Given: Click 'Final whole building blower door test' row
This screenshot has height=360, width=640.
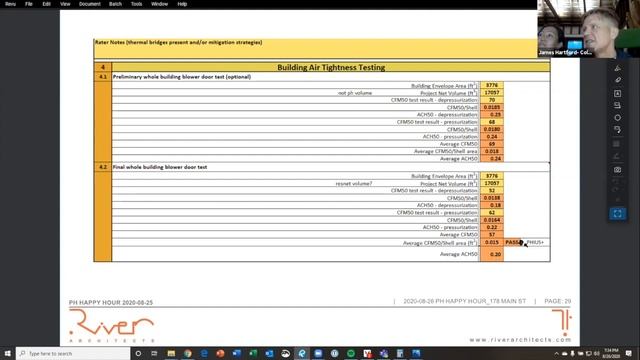Looking at the screenshot, I should 331,167.
